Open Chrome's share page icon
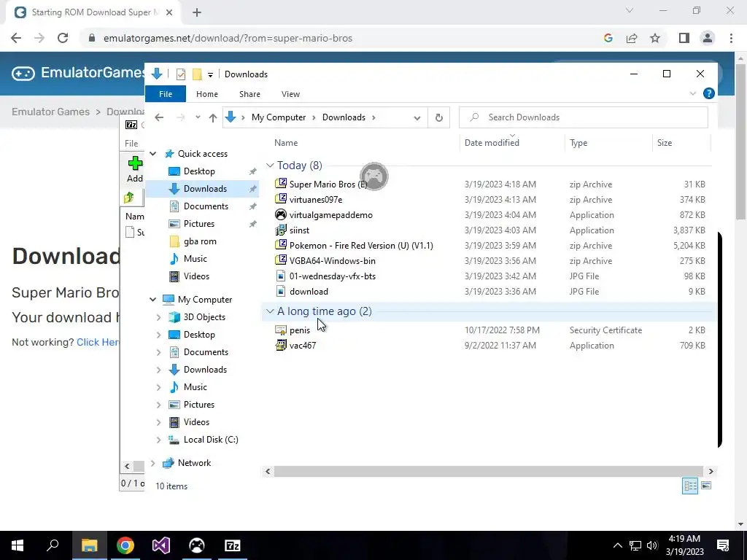 point(632,38)
